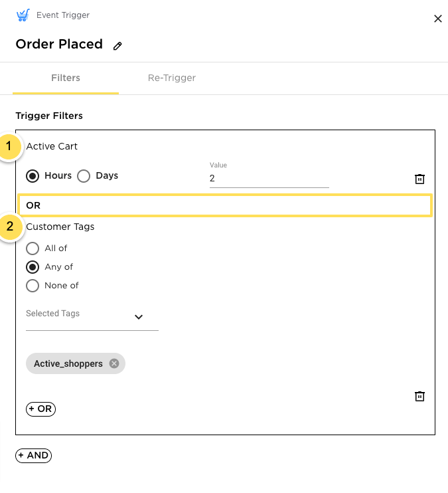448x493 pixels.
Task: Open the Filters tab
Action: [66, 78]
